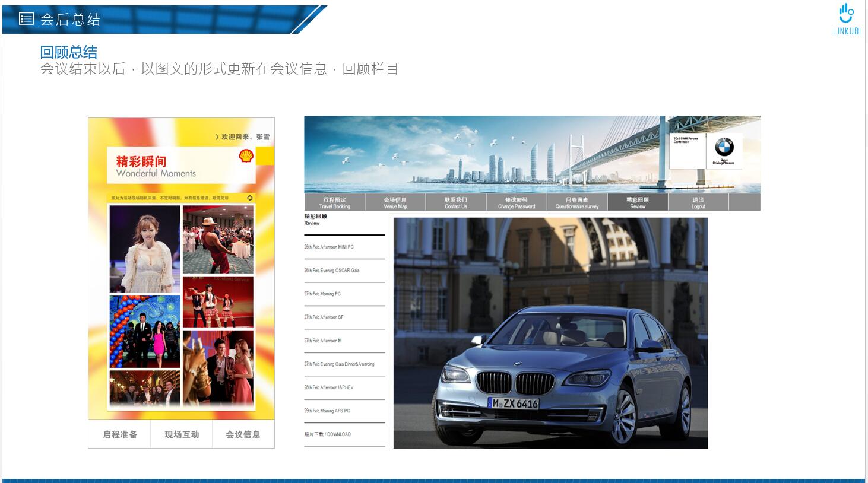Select Contact Us in the navigation bar
Viewport: 868px width, 483px height.
[x=455, y=203]
